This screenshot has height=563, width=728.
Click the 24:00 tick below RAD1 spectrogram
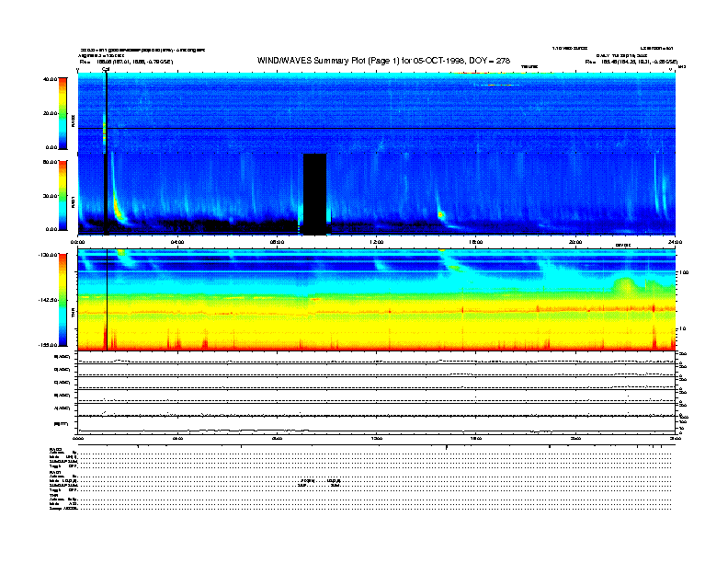pyautogui.click(x=675, y=242)
